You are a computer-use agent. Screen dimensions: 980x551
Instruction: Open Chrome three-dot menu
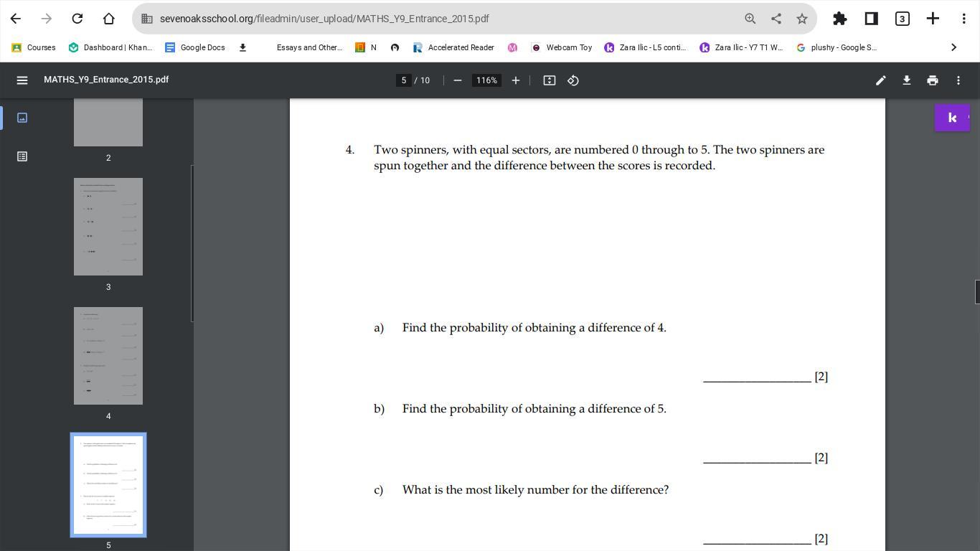(x=963, y=19)
